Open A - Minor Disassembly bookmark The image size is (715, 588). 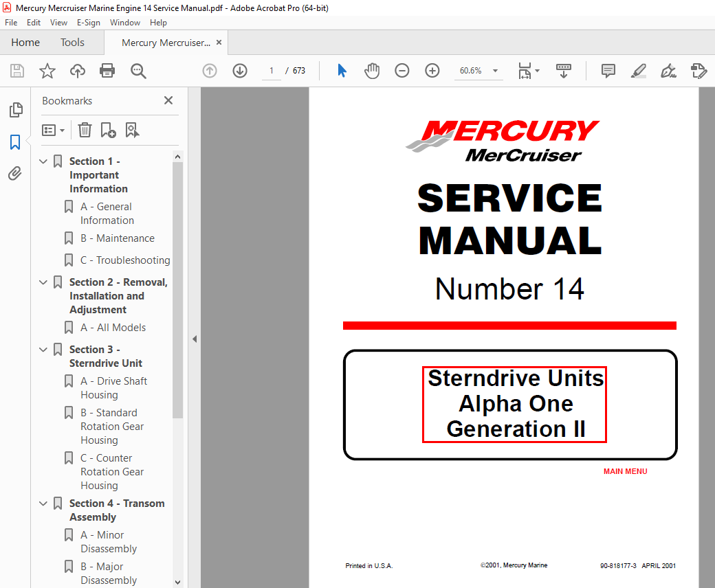tap(109, 541)
